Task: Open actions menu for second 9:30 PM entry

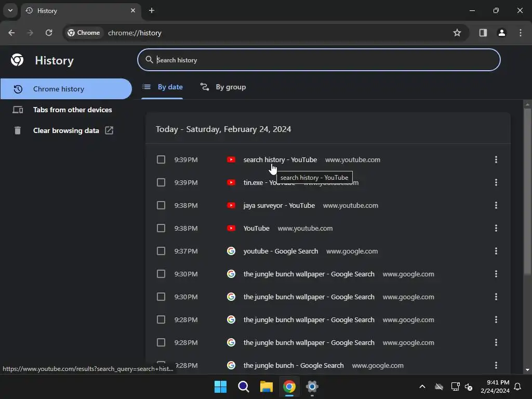Action: 496,297
